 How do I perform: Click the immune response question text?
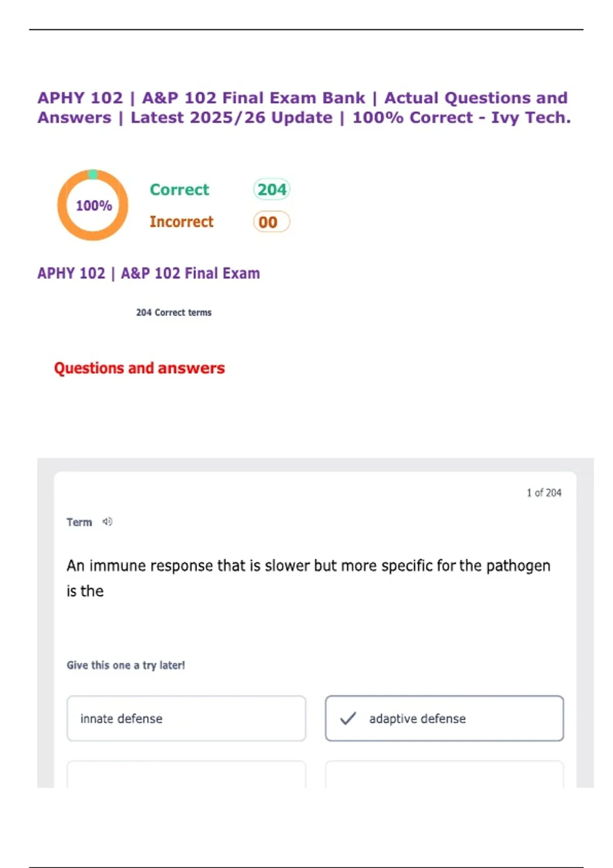[x=308, y=578]
